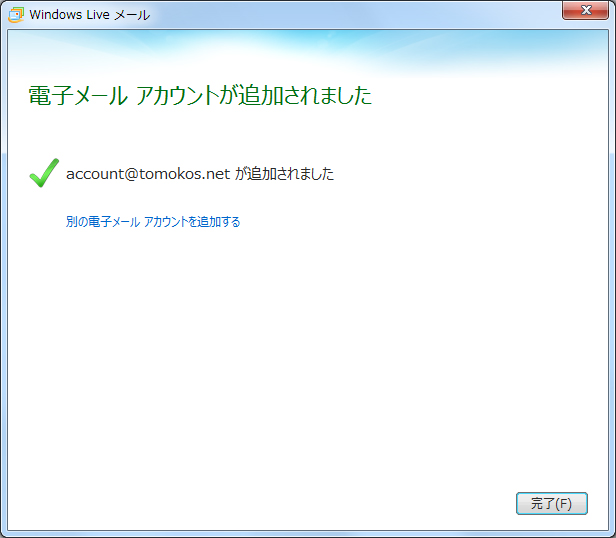616x538 pixels.
Task: Click the 電子メール アカウントが追加されました heading
Action: [x=200, y=95]
